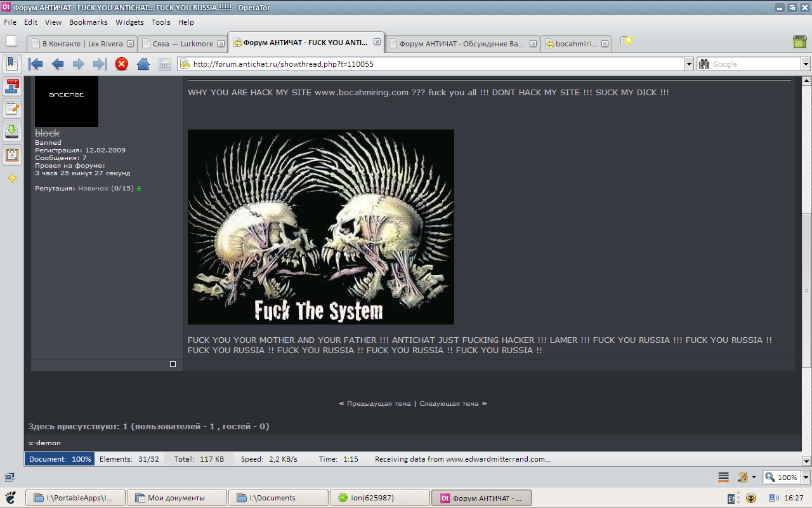Open the Tools menu

pyautogui.click(x=161, y=22)
